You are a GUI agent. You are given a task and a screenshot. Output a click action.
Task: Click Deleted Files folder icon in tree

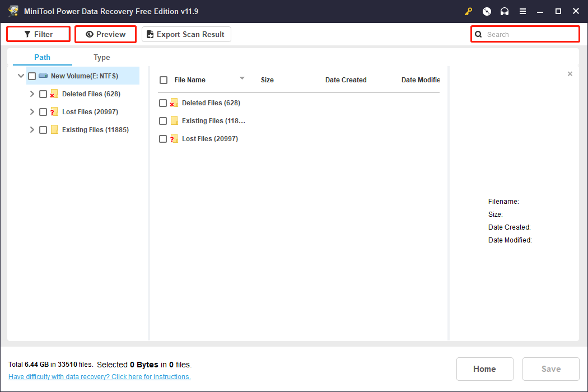click(54, 94)
